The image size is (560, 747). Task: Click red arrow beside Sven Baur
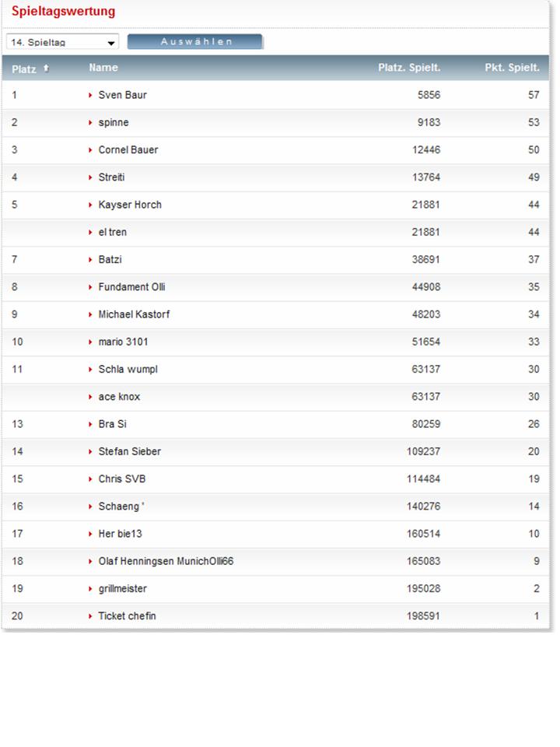coord(91,95)
